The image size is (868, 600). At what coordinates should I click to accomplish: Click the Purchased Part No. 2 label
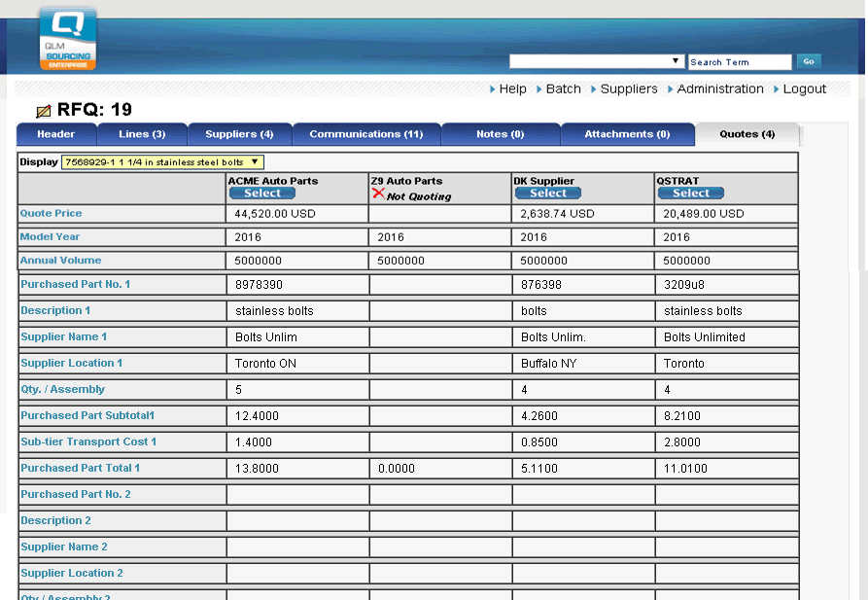[76, 494]
